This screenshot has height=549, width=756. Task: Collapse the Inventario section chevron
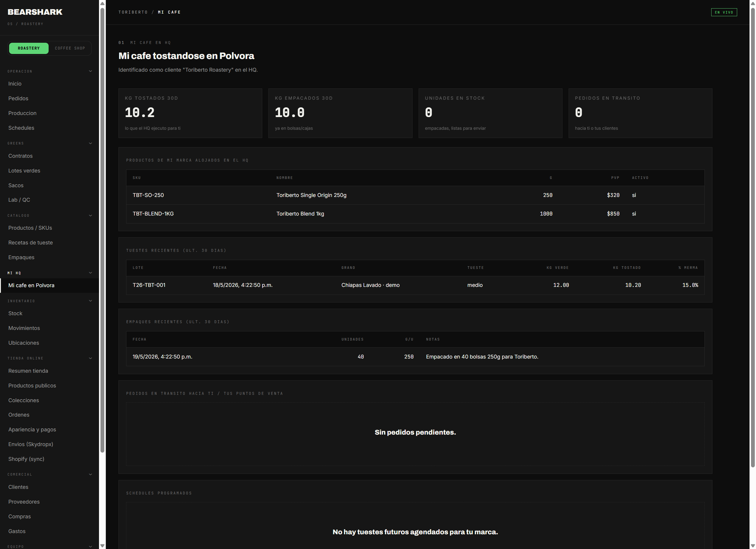tap(90, 301)
